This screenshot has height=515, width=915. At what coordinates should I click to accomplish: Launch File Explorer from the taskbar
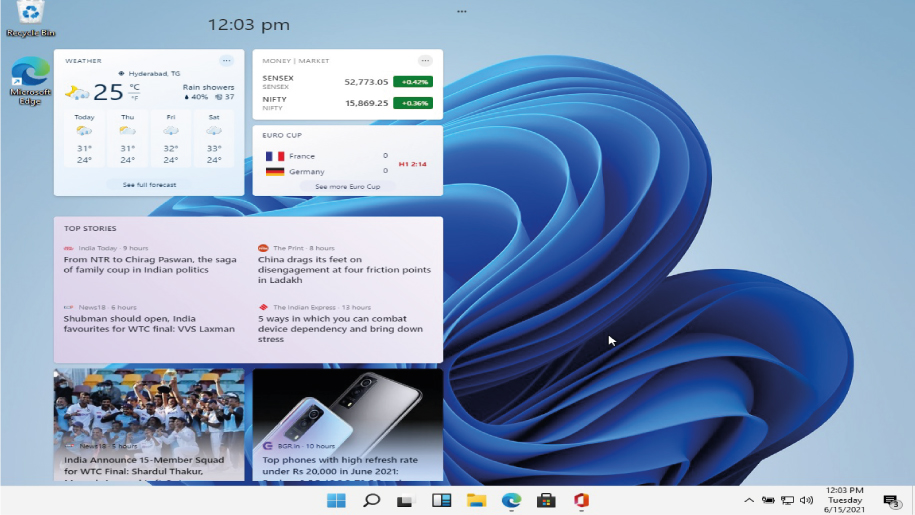coord(476,500)
